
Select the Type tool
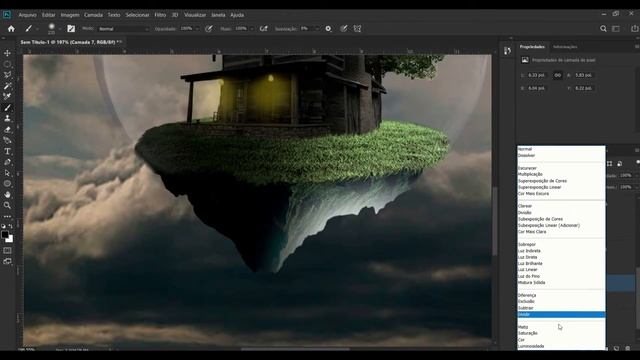pos(7,151)
